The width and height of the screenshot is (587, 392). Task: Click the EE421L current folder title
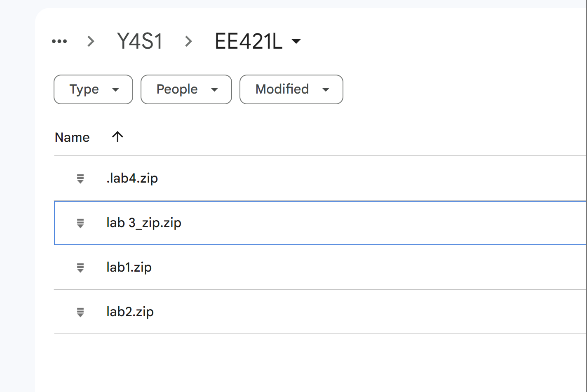[x=249, y=41]
